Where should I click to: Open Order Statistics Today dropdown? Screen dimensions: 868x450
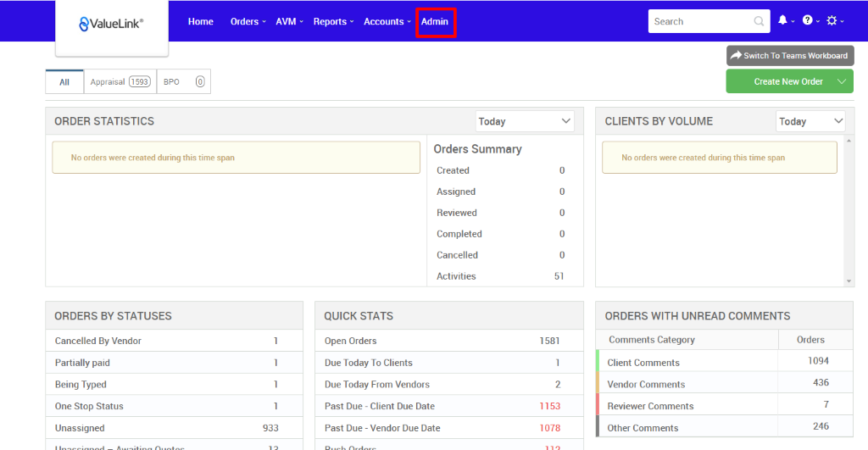pos(524,121)
